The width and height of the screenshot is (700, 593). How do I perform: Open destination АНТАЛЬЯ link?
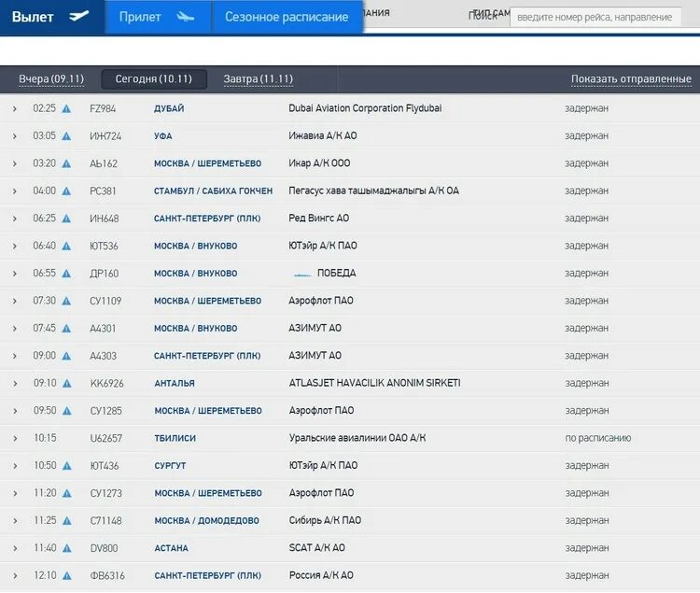(175, 384)
